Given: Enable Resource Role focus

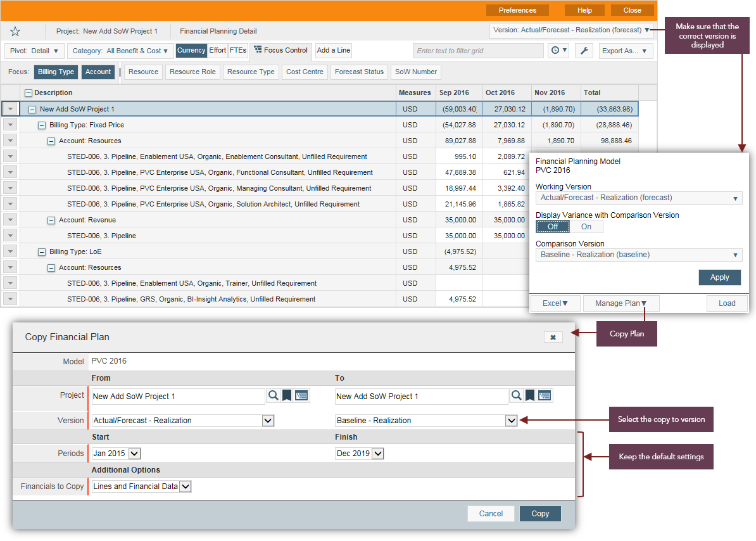Looking at the screenshot, I should (x=192, y=72).
